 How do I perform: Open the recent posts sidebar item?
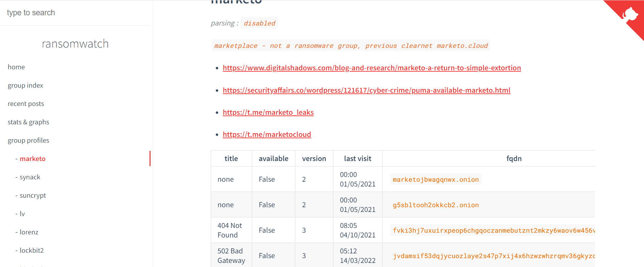(x=26, y=104)
